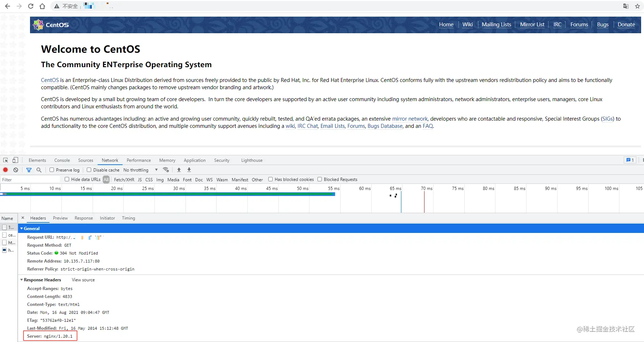Screen dimensions: 644x342
Task: Open the Performance tab
Action: click(x=139, y=160)
